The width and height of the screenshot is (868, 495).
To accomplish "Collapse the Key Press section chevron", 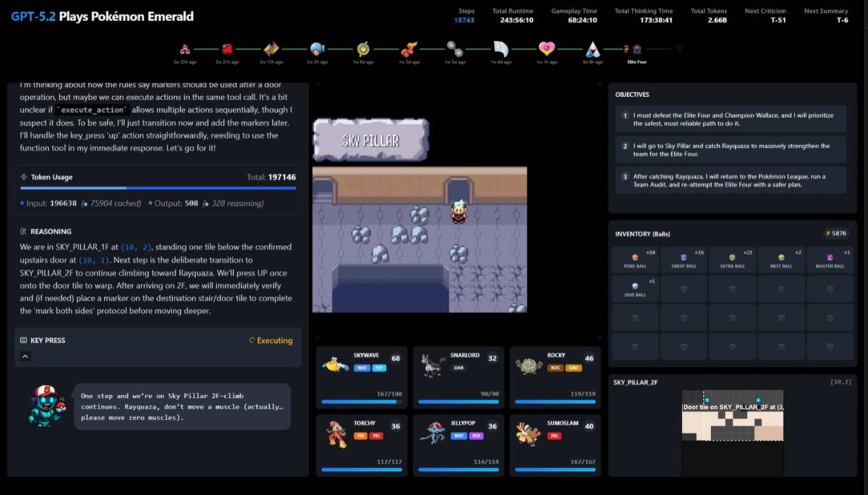I will [25, 356].
